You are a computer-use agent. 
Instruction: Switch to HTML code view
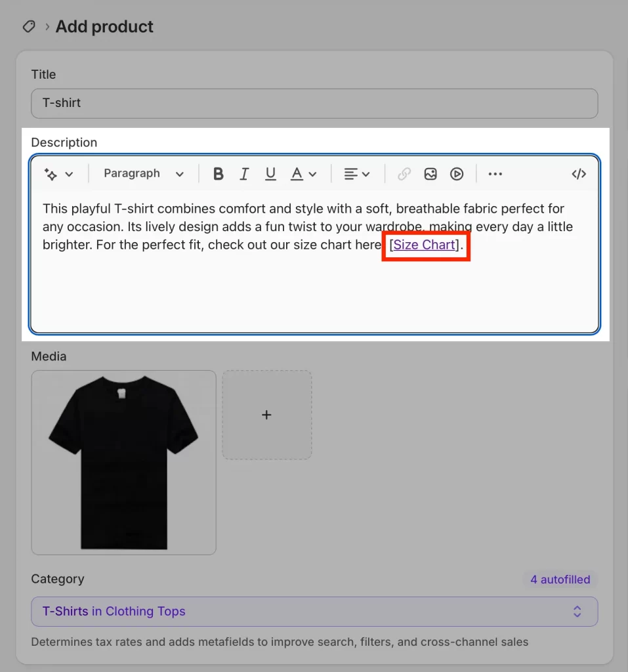pos(579,173)
